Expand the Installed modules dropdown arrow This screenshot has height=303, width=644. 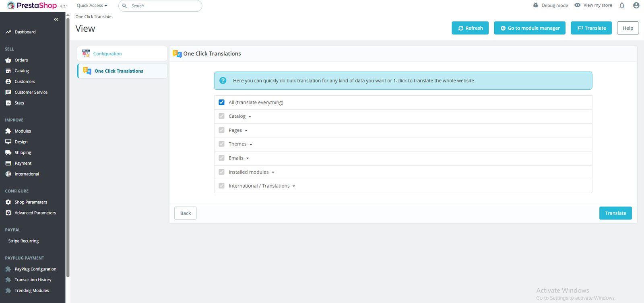tap(273, 172)
